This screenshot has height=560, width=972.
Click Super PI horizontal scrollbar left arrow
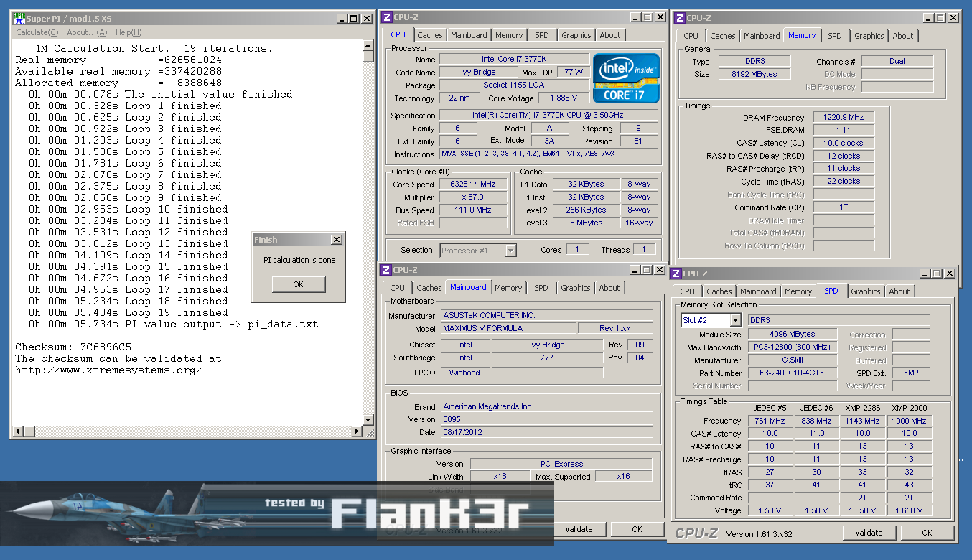pyautogui.click(x=19, y=431)
